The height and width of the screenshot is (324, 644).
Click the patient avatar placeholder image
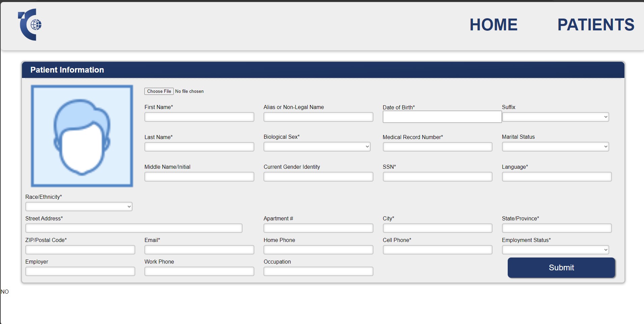click(x=82, y=136)
